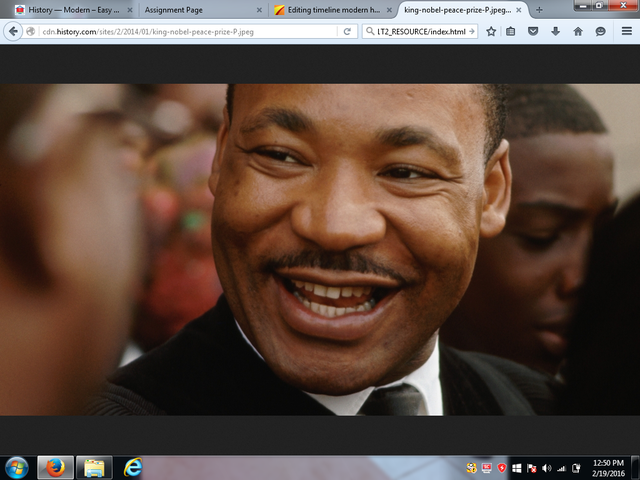Click the Show desktop strip
This screenshot has height=480, width=640.
[636, 468]
